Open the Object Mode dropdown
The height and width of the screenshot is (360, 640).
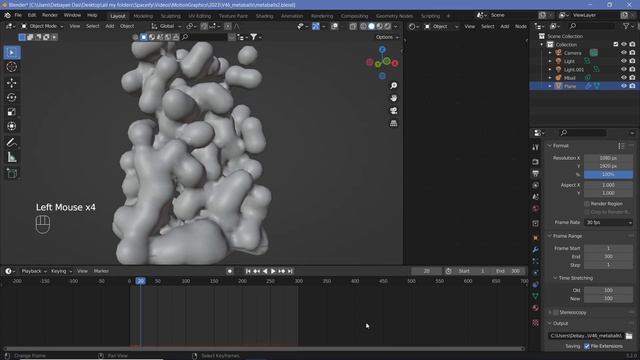pyautogui.click(x=42, y=26)
